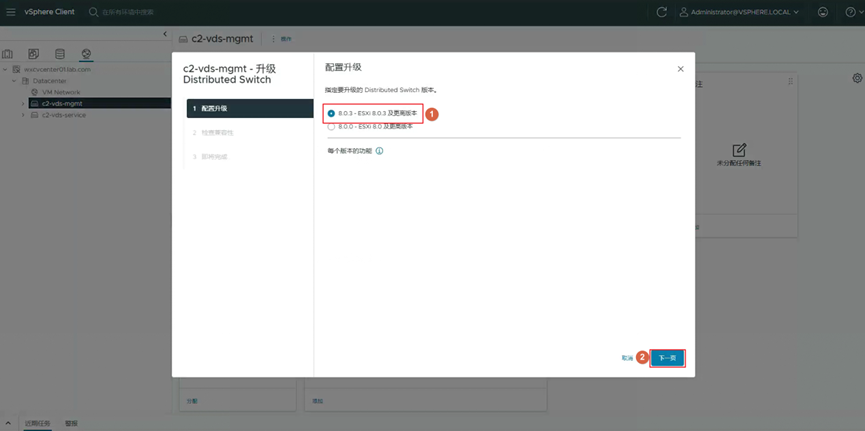The height and width of the screenshot is (431, 865).
Task: Collapse the wxcvcenter01.lab.com tree node
Action: 6,70
